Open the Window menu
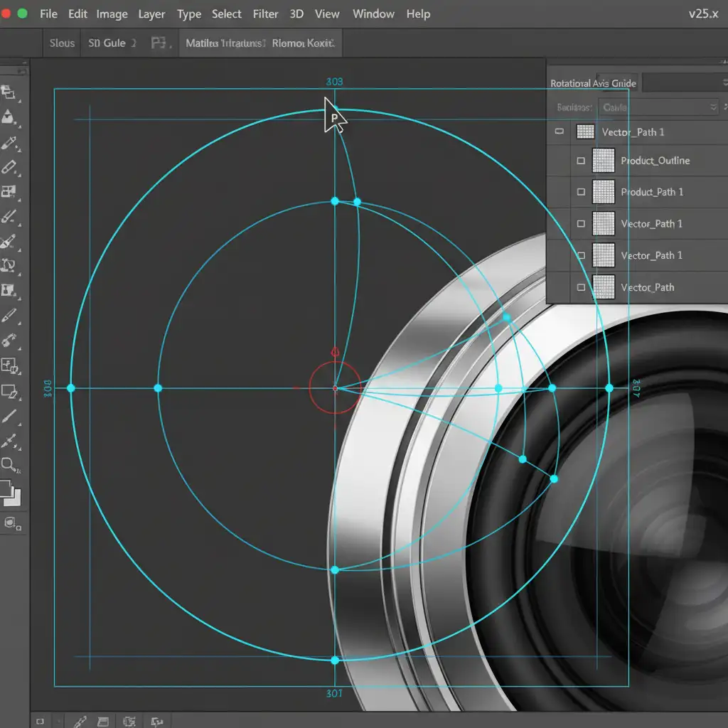The width and height of the screenshot is (728, 728). point(373,14)
